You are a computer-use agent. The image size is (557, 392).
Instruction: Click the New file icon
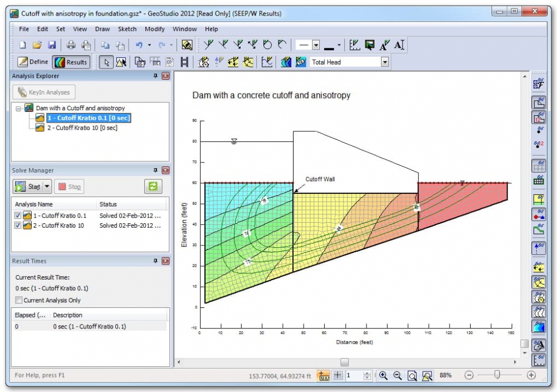click(23, 45)
